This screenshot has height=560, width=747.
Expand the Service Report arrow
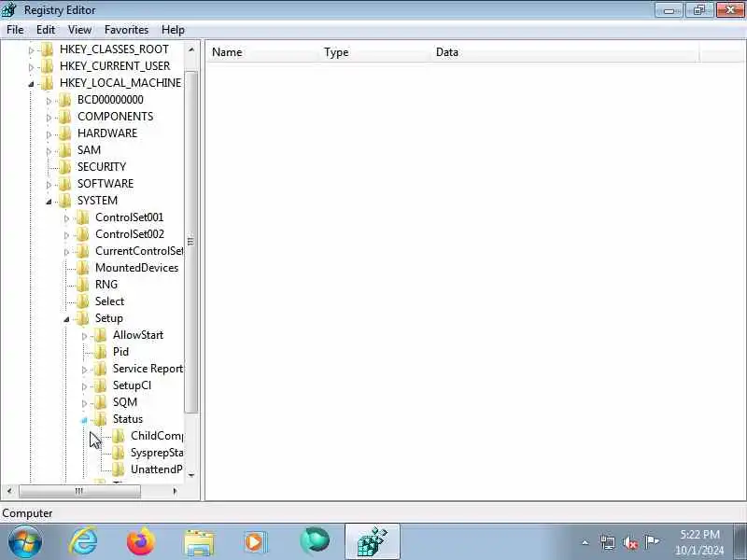[x=84, y=370]
